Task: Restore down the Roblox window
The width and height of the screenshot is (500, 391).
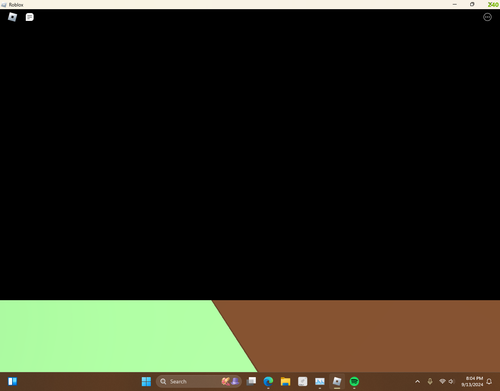Action: pyautogui.click(x=472, y=4)
